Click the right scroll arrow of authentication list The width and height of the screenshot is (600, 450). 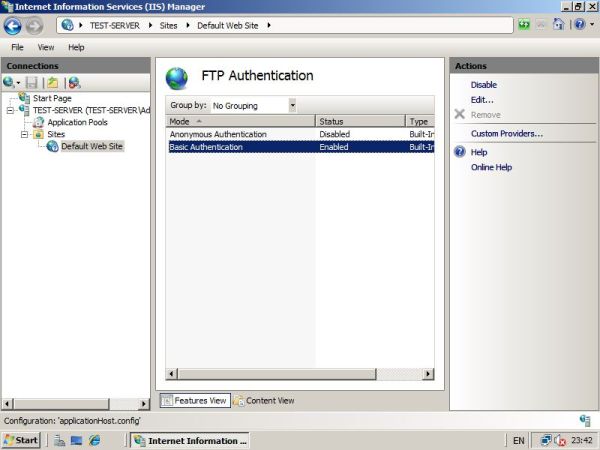coord(428,373)
